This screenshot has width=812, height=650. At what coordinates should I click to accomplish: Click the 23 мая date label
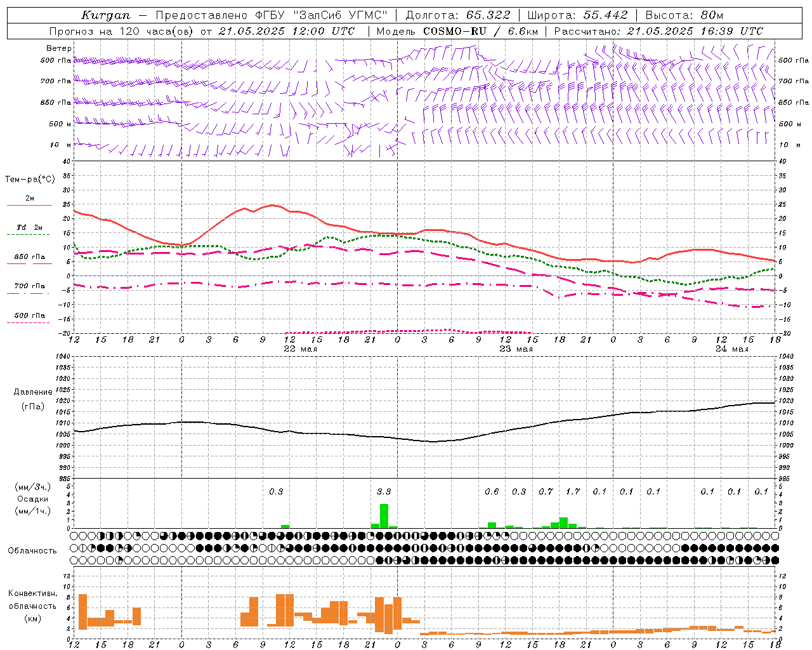pyautogui.click(x=516, y=349)
